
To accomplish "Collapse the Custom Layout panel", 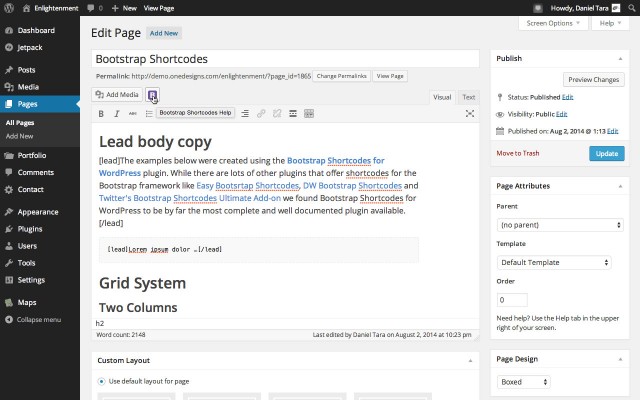I will click(470, 360).
